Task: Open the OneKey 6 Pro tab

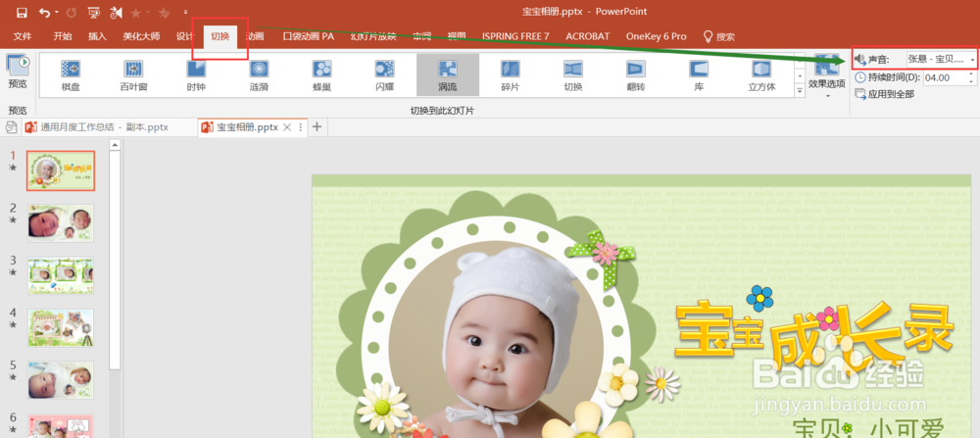Action: (657, 36)
